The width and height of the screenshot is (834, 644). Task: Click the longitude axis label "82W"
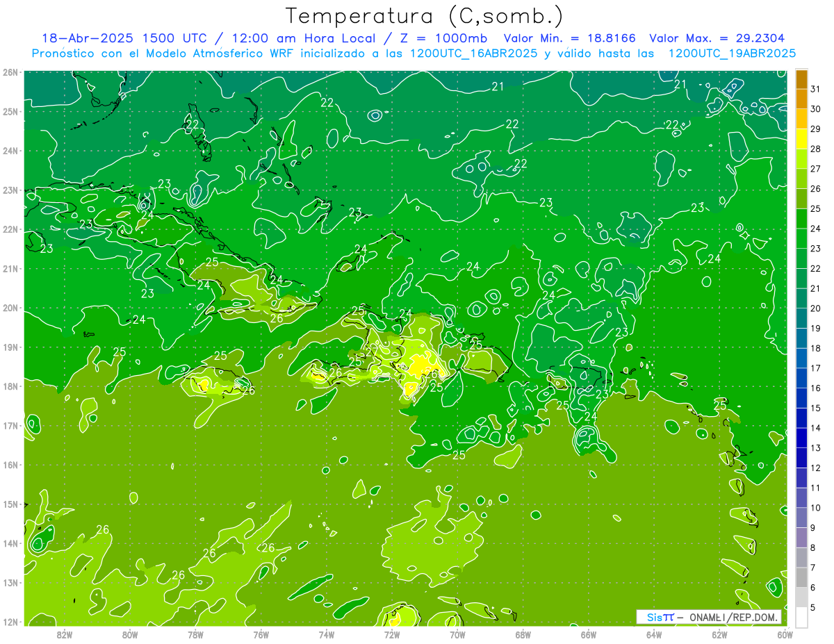coord(64,634)
